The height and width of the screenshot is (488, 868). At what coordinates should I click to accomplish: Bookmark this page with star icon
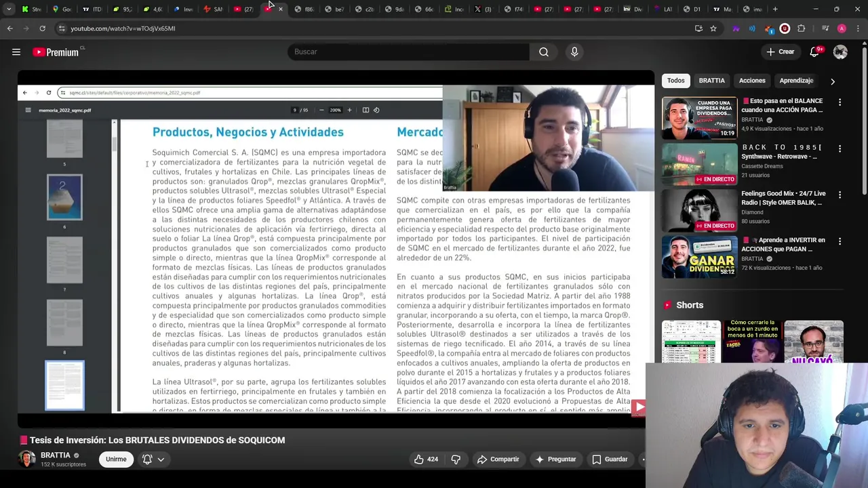click(713, 28)
